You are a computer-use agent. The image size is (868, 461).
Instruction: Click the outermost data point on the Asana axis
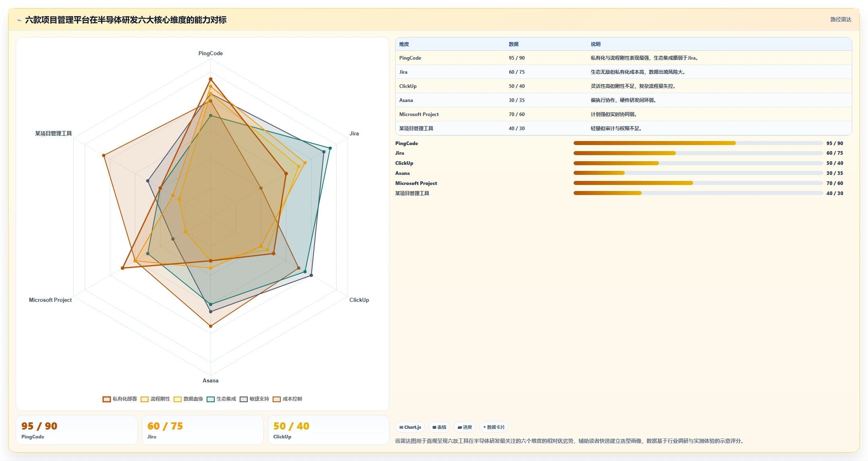pos(210,326)
